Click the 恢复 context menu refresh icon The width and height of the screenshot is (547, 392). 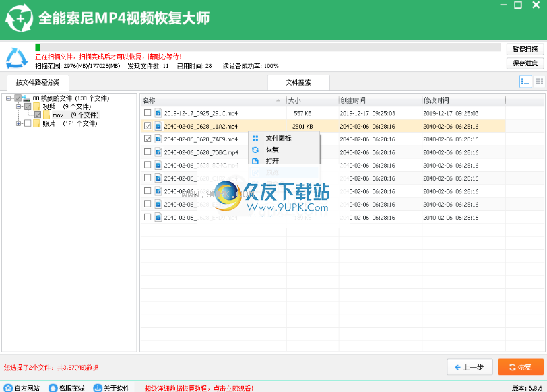click(x=255, y=150)
